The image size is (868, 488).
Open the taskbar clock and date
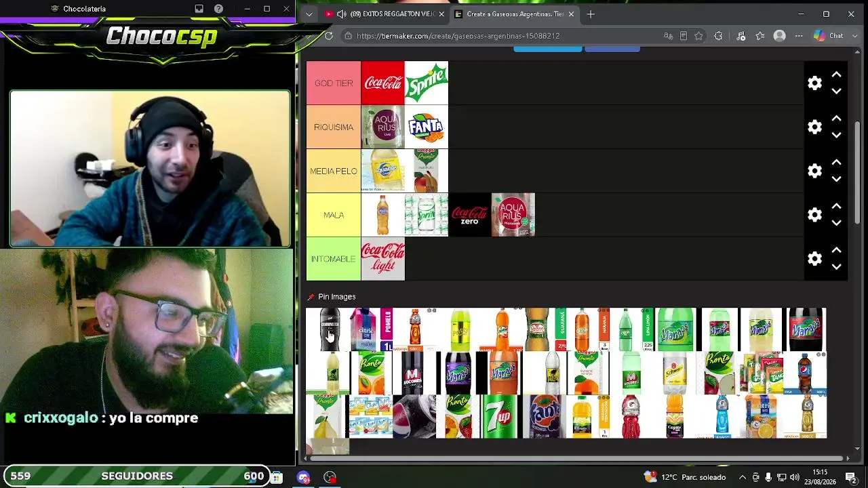820,476
